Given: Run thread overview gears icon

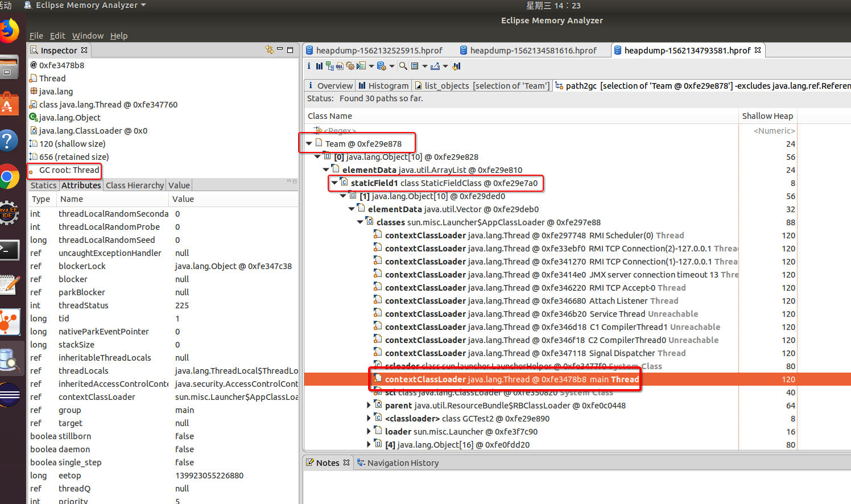Looking at the screenshot, I should pos(350,66).
